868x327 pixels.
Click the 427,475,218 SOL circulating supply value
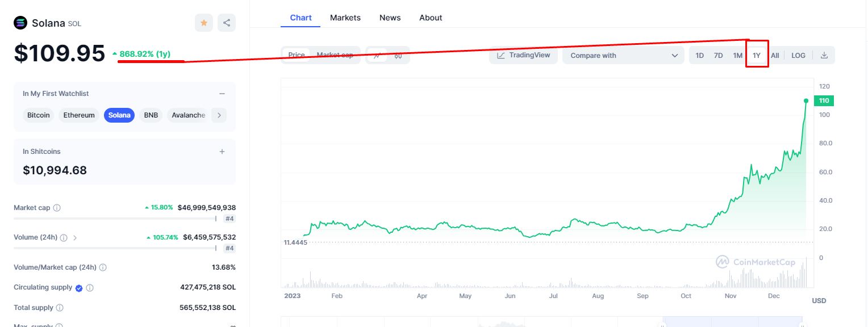pyautogui.click(x=208, y=287)
